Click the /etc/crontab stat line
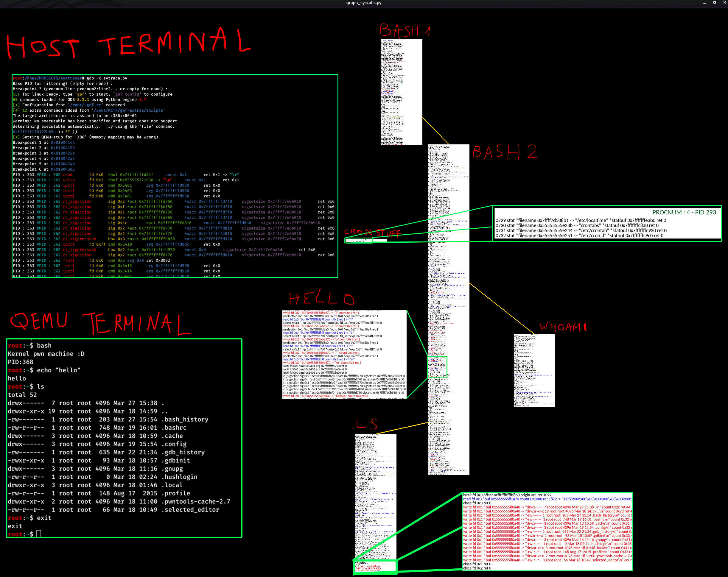 pyautogui.click(x=581, y=230)
